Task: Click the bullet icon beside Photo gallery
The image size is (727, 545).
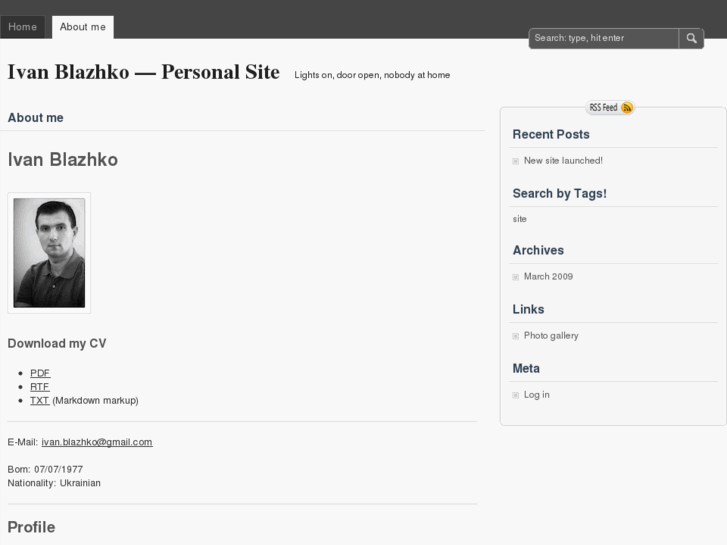Action: point(516,336)
